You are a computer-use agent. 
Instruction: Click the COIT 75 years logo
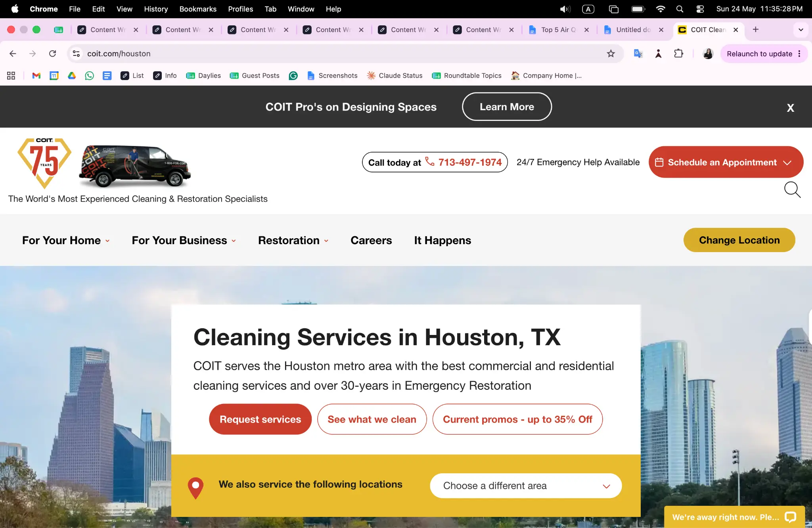[x=44, y=163]
